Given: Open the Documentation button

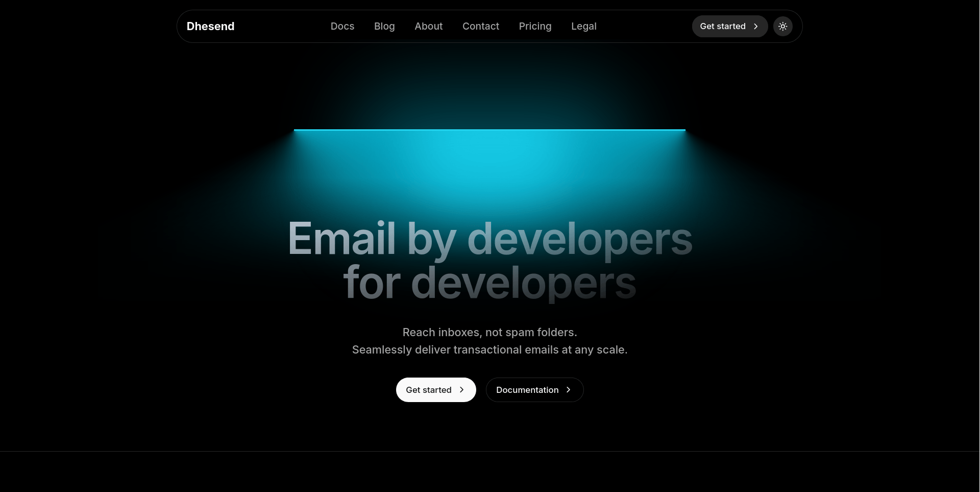Looking at the screenshot, I should (534, 390).
